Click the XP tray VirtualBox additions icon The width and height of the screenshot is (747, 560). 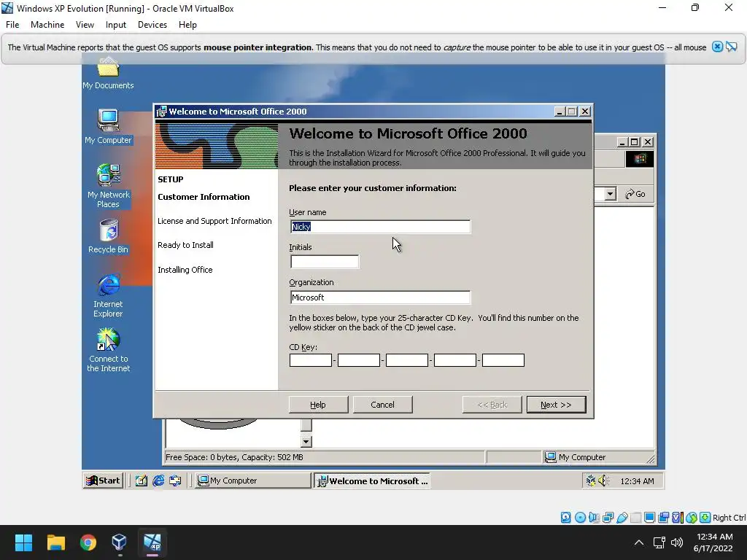pos(591,481)
